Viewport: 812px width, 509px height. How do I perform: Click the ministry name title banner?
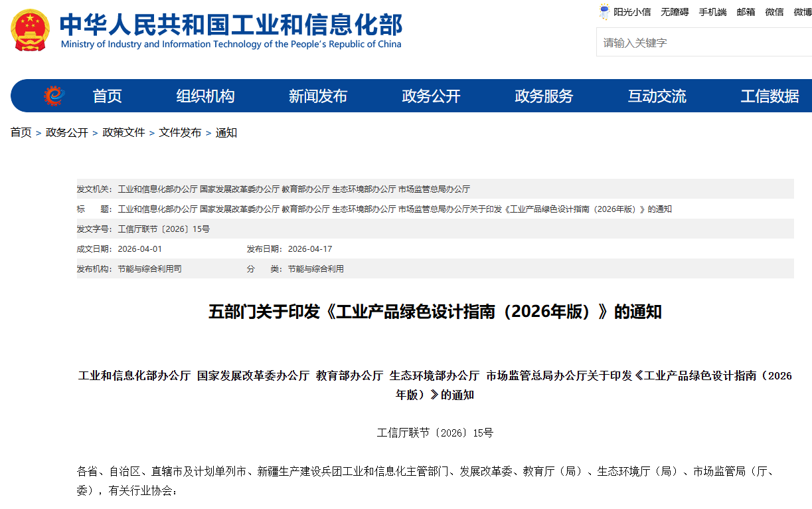click(x=230, y=31)
